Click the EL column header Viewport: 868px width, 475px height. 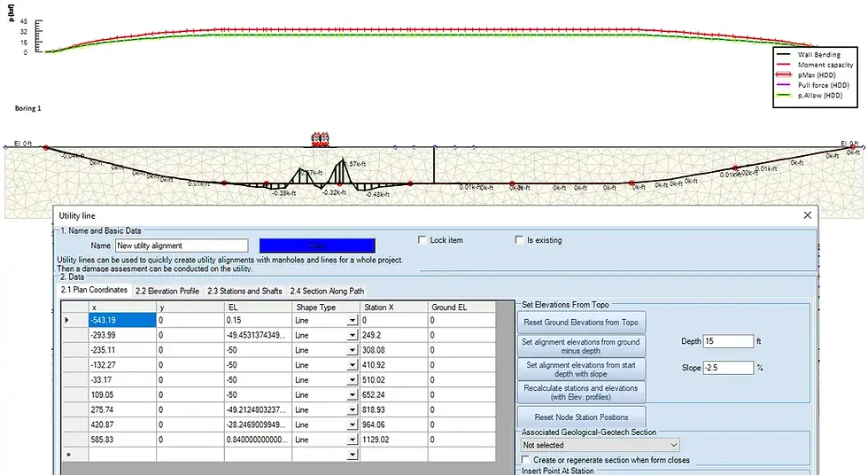point(258,308)
